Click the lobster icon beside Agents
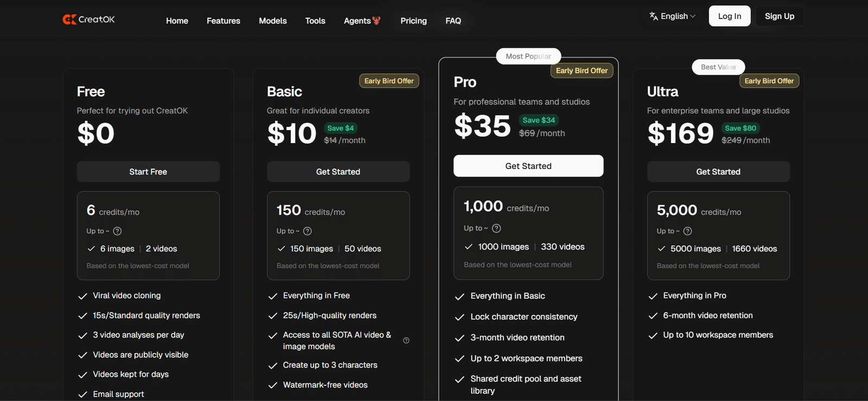This screenshot has width=868, height=401. (376, 21)
